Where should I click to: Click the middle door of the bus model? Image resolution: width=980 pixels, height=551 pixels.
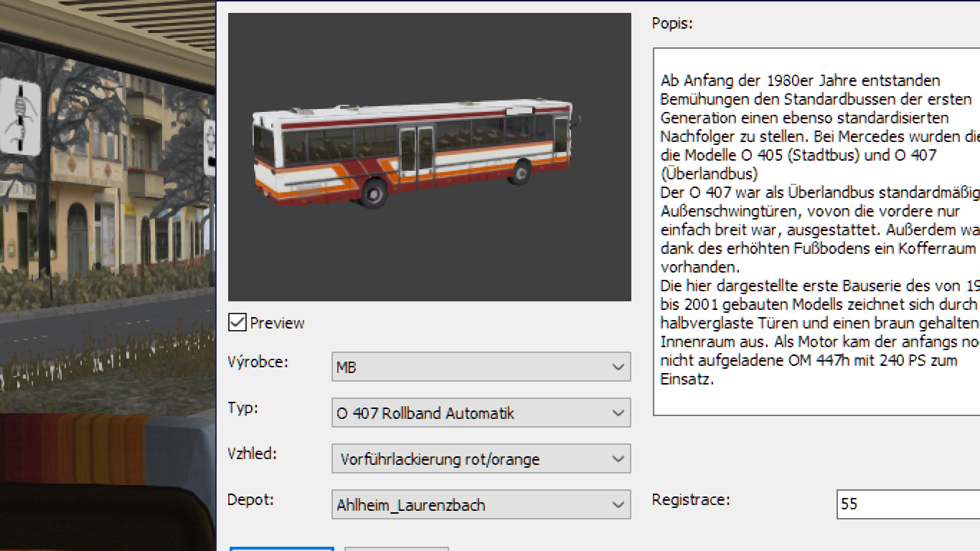[x=416, y=152]
